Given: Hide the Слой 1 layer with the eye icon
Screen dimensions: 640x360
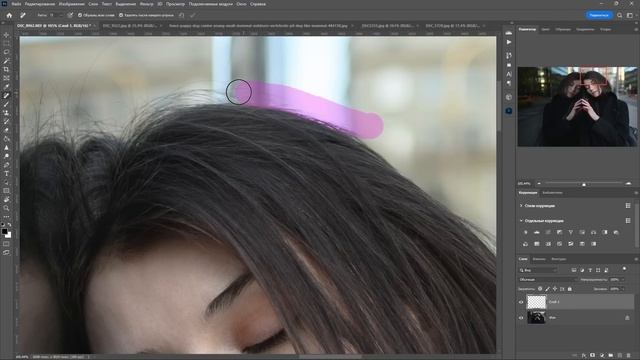Looking at the screenshot, I should coord(521,302).
